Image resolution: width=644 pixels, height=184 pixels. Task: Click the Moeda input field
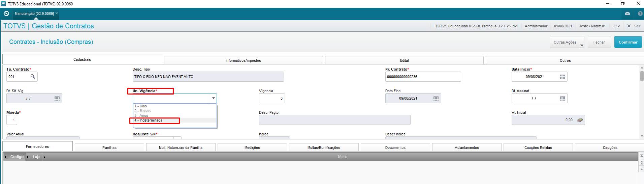(12, 120)
